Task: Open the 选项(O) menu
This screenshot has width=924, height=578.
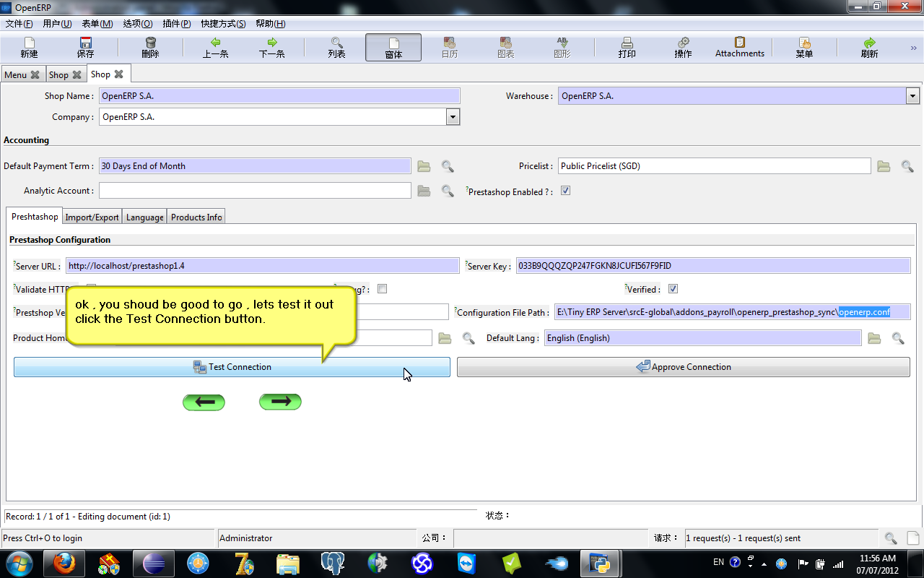Action: click(x=137, y=24)
